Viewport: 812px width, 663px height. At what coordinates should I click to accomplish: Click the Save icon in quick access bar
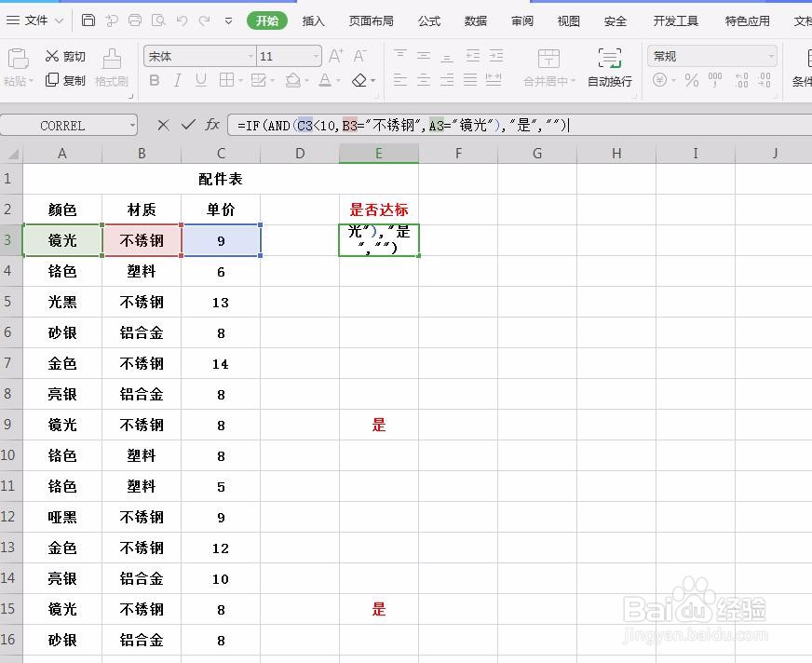tap(88, 19)
